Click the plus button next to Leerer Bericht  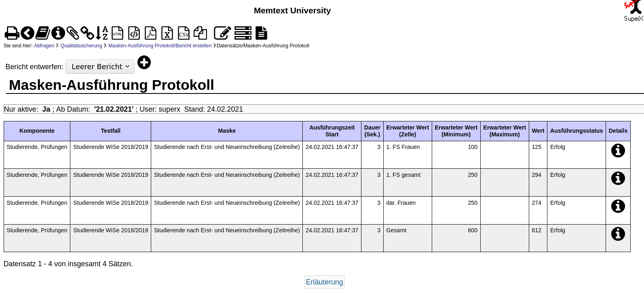tap(144, 63)
